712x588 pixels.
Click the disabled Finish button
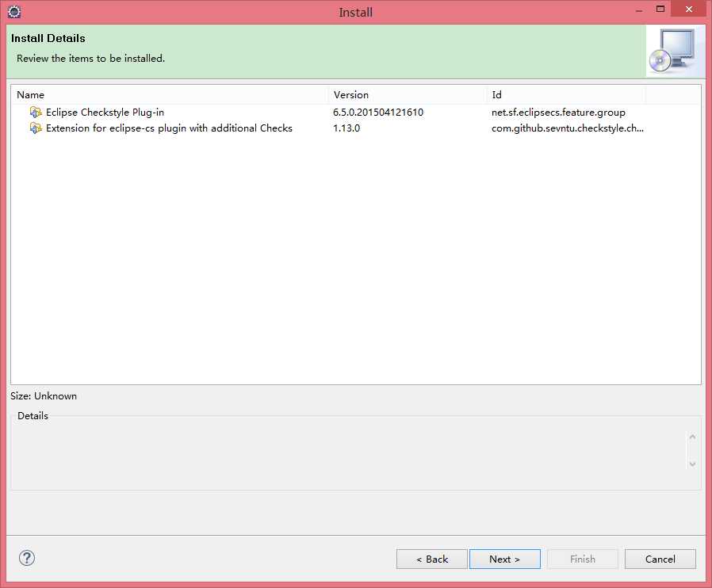tap(583, 559)
